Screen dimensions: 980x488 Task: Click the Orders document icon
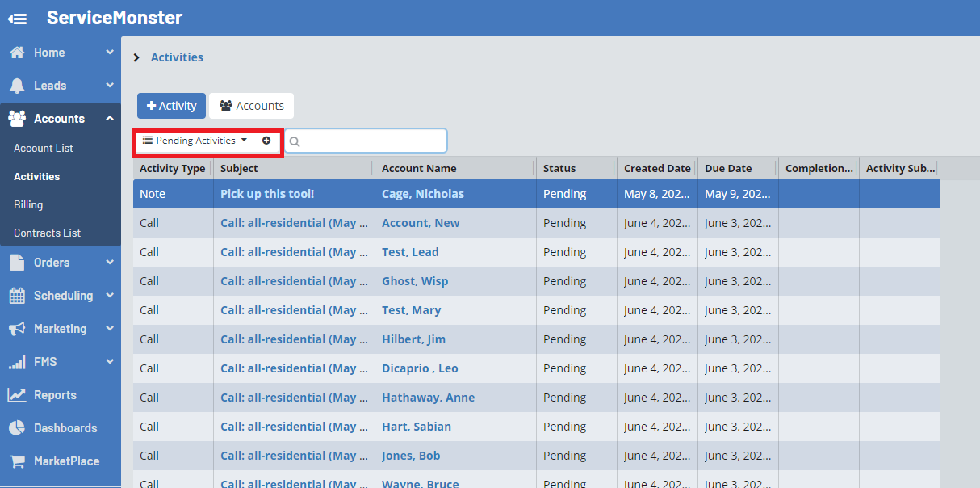17,263
